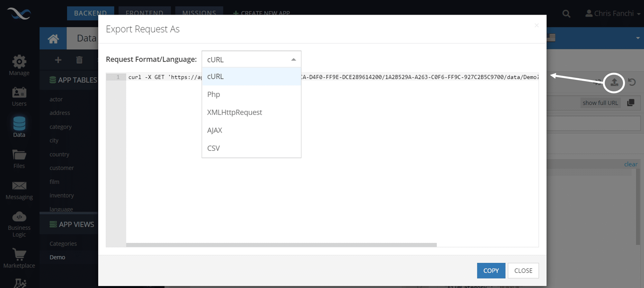Select the Categories view
The height and width of the screenshot is (288, 644).
(63, 244)
